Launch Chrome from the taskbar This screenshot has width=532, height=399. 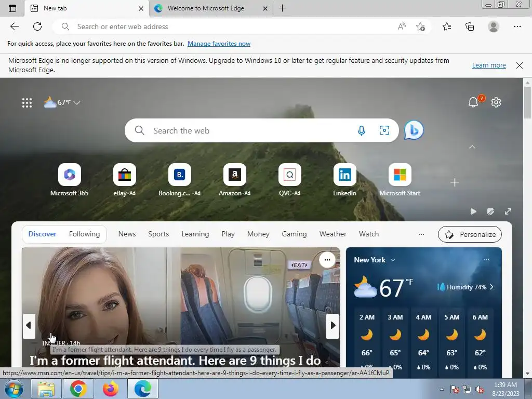tap(78, 389)
